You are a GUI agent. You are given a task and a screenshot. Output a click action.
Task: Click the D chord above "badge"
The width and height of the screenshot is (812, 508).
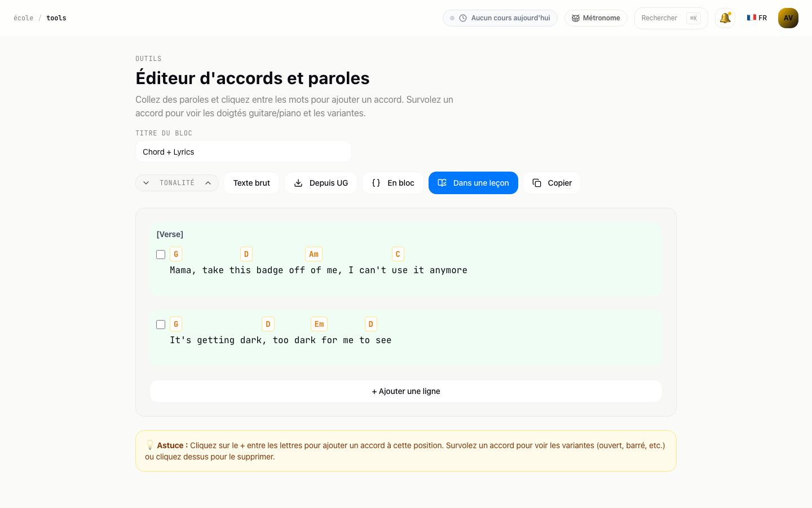point(246,254)
